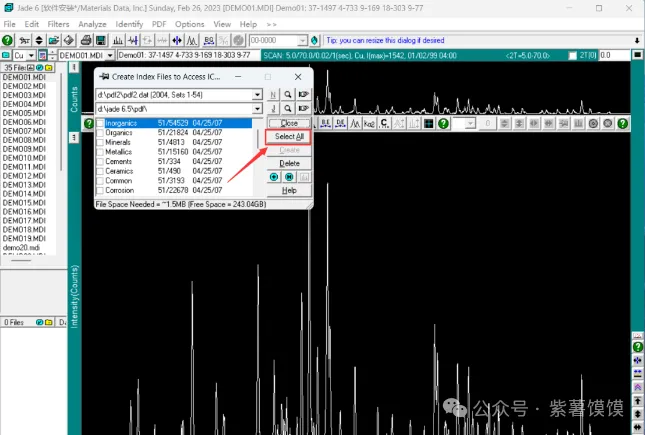Click the Kα2 strip icon in the chart toolbar
This screenshot has width=645, height=435.
click(369, 123)
